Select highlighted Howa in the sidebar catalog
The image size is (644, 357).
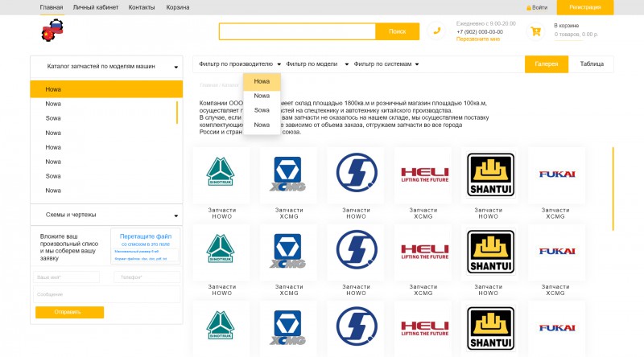tap(106, 89)
